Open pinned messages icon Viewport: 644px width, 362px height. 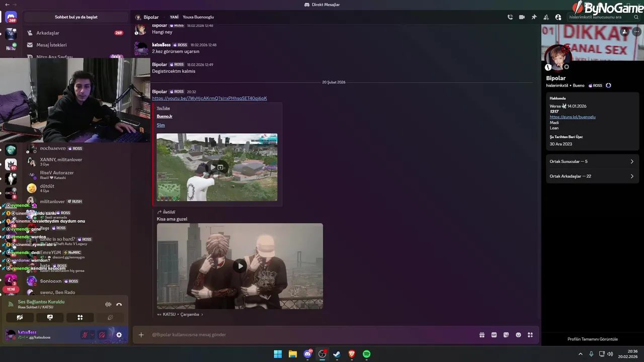pos(534,17)
